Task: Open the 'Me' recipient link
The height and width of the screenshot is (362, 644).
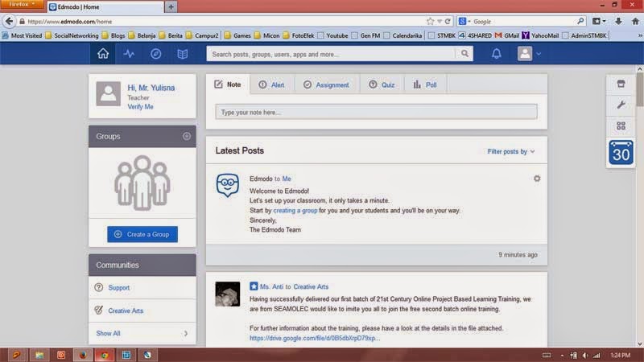Action: point(287,179)
